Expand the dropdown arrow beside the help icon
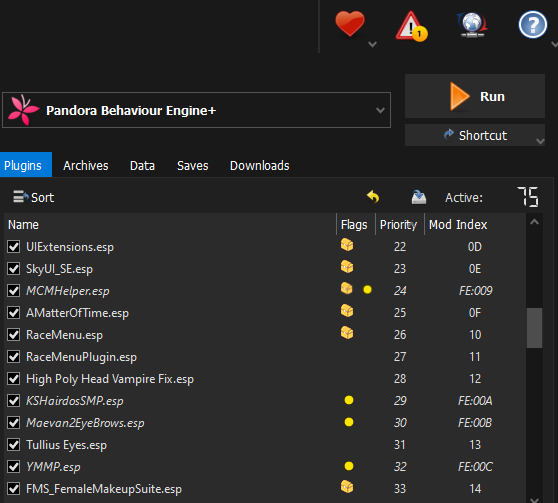Viewport: 558px width, 503px height. [554, 44]
